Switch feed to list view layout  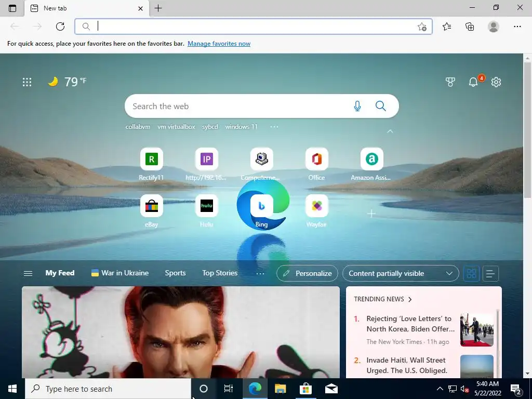pyautogui.click(x=490, y=273)
